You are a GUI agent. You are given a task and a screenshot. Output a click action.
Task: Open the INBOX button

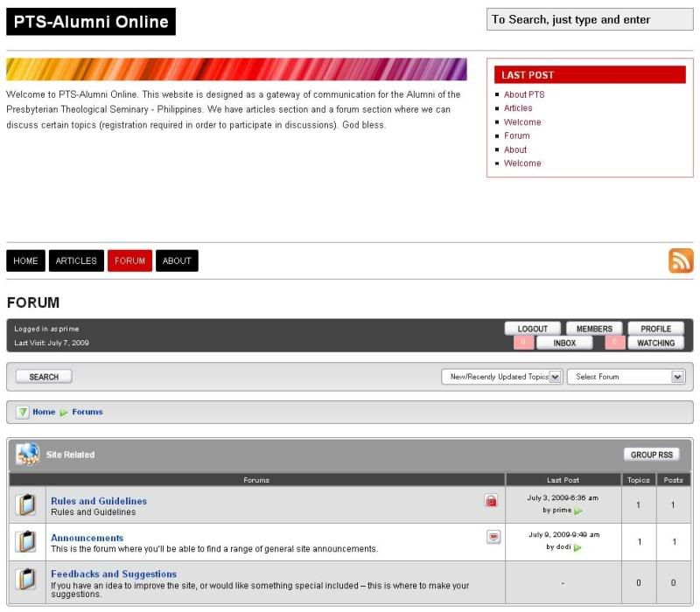coord(564,343)
